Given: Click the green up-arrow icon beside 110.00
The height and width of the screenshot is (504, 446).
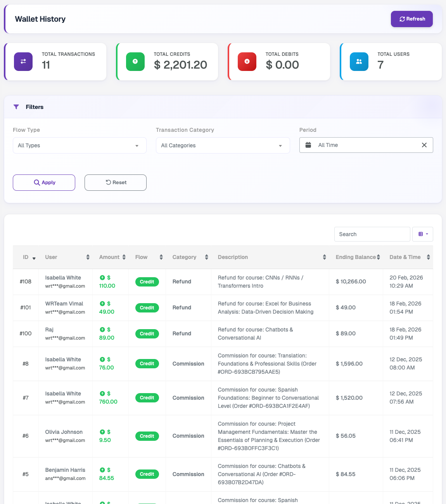Looking at the screenshot, I should click(102, 278).
